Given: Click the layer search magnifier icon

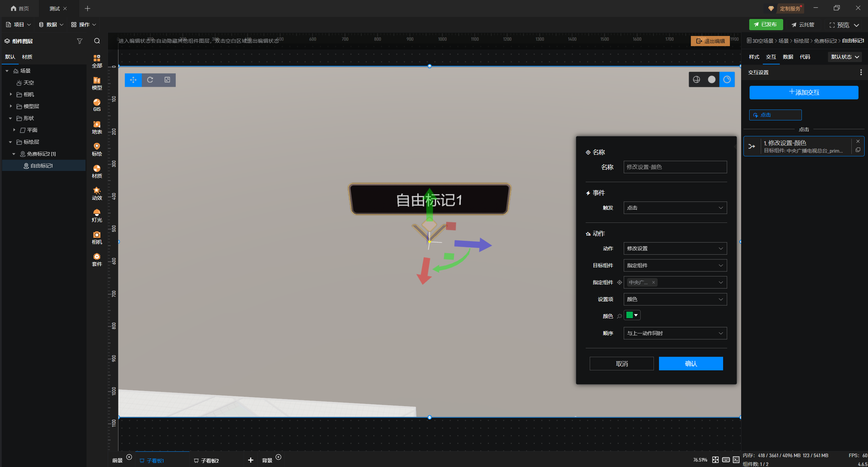Looking at the screenshot, I should 97,41.
